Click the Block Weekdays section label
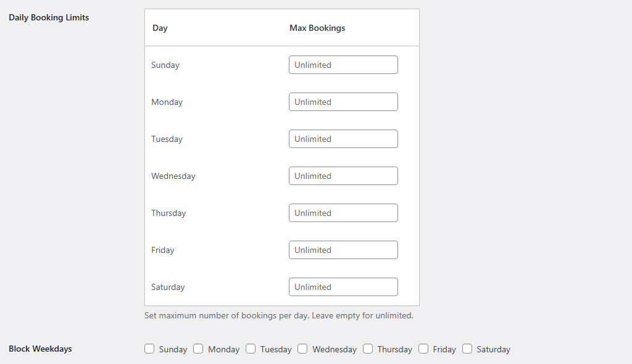 click(40, 349)
